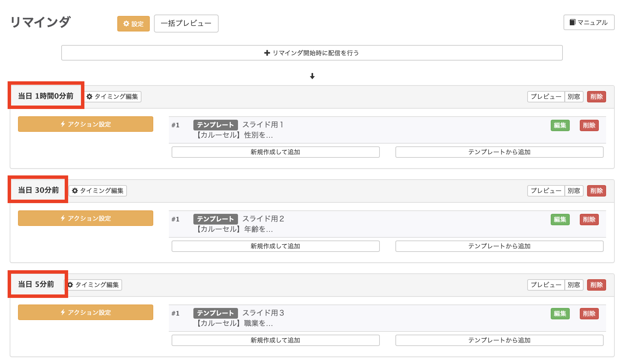Click アクション設定 in the 1時間0分前 block

[85, 124]
